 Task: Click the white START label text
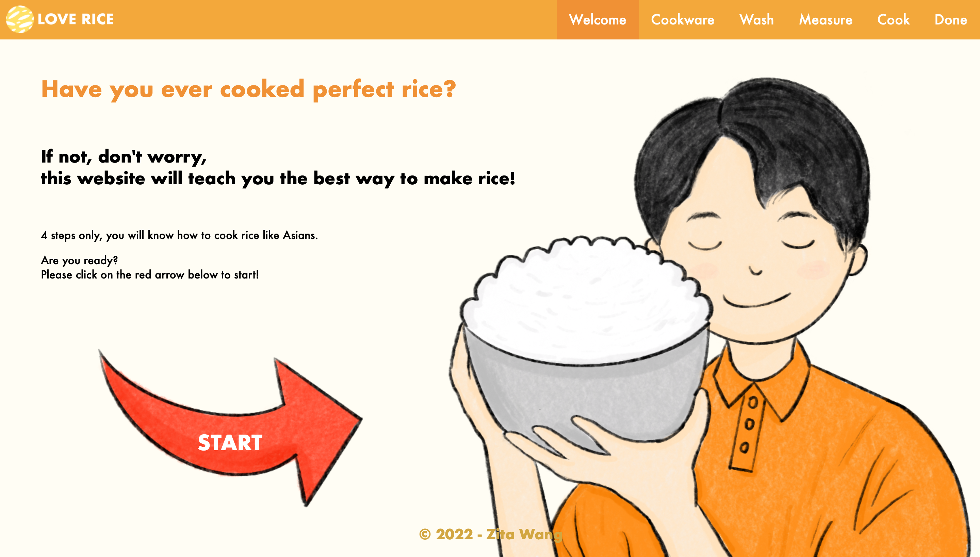pyautogui.click(x=230, y=443)
